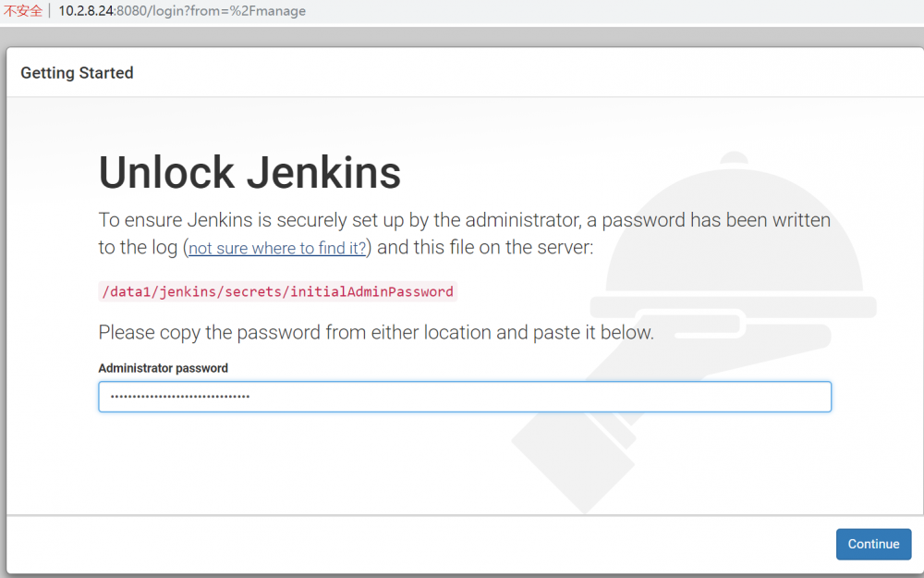Click the "Please copy the password" instruction text
The width and height of the screenshot is (924, 578).
pos(376,332)
